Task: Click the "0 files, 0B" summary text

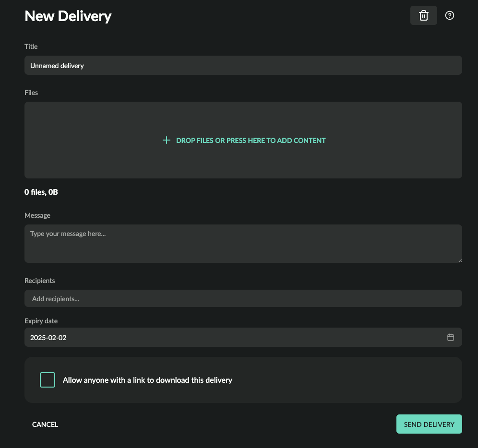Action: 41,192
